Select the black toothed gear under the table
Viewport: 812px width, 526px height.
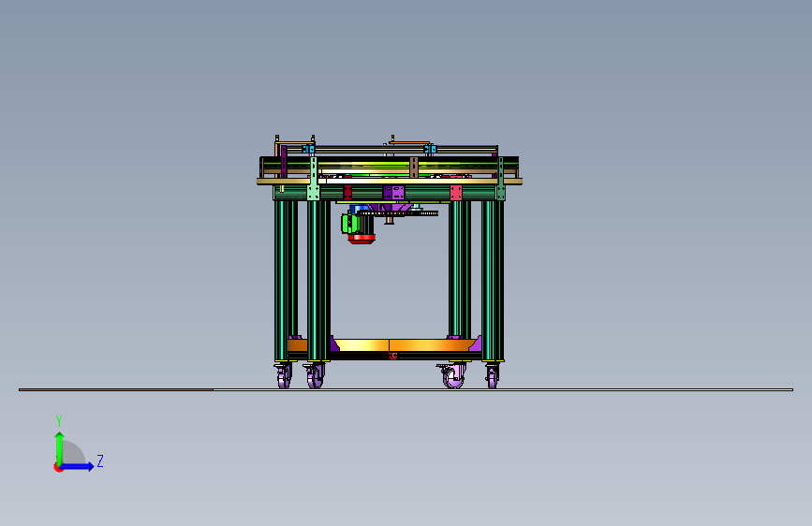pos(398,212)
